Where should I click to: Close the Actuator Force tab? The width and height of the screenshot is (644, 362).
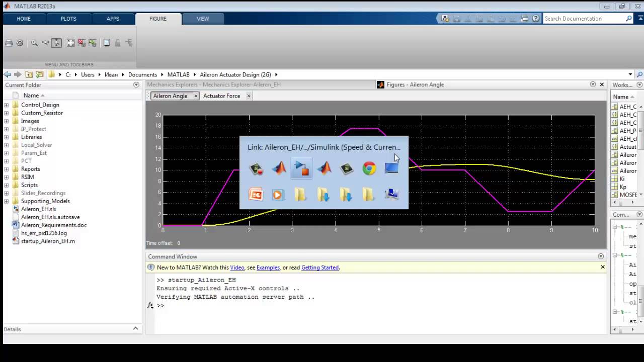249,96
